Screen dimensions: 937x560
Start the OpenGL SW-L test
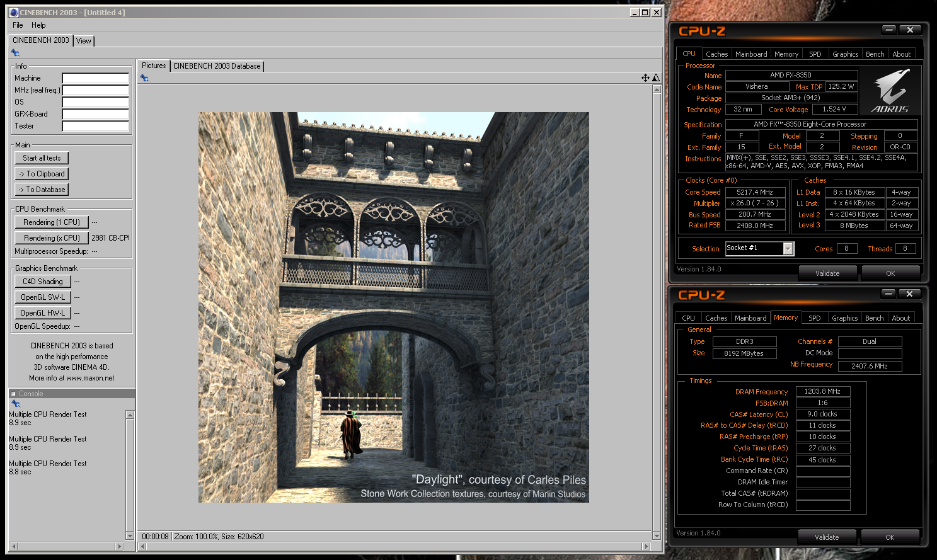[x=43, y=297]
